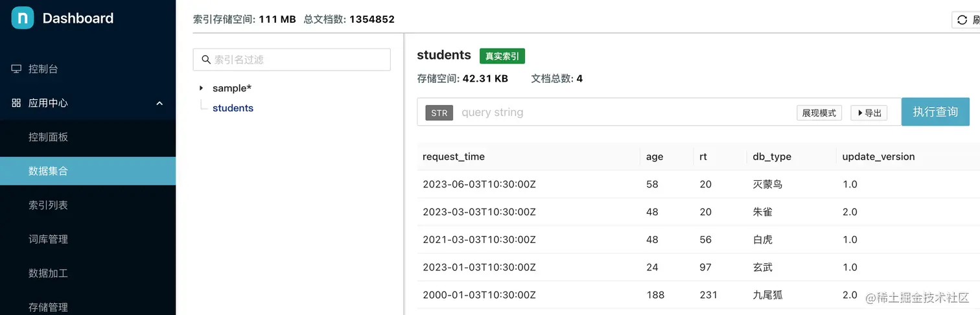Collapse the 应用中心 menu chevron
The image size is (980, 315).
tap(159, 103)
